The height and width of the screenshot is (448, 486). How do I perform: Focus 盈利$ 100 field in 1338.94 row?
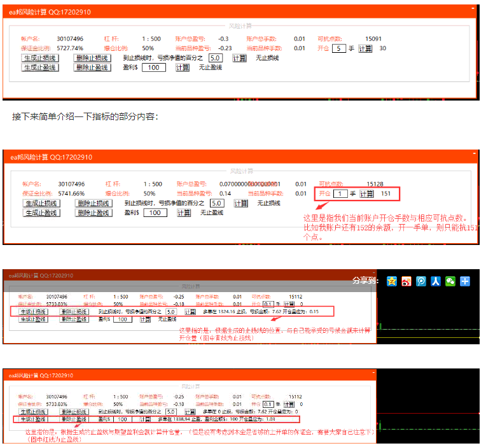(123, 419)
